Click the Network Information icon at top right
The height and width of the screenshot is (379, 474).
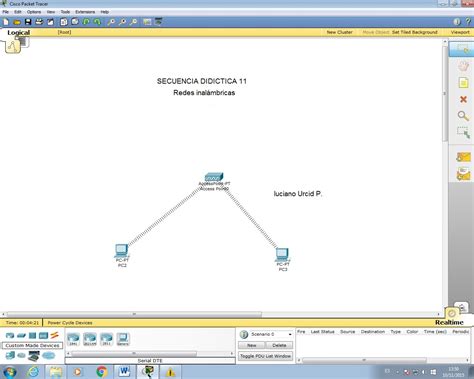tap(457, 22)
